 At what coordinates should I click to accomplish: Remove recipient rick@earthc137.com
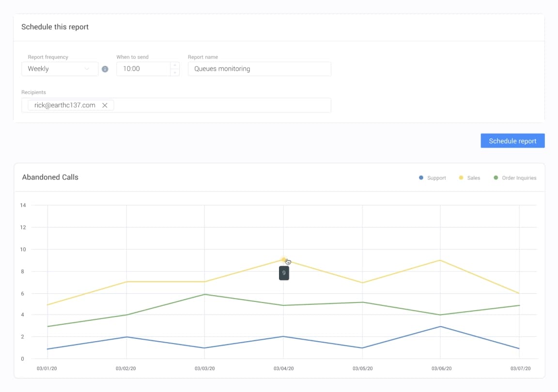(105, 106)
